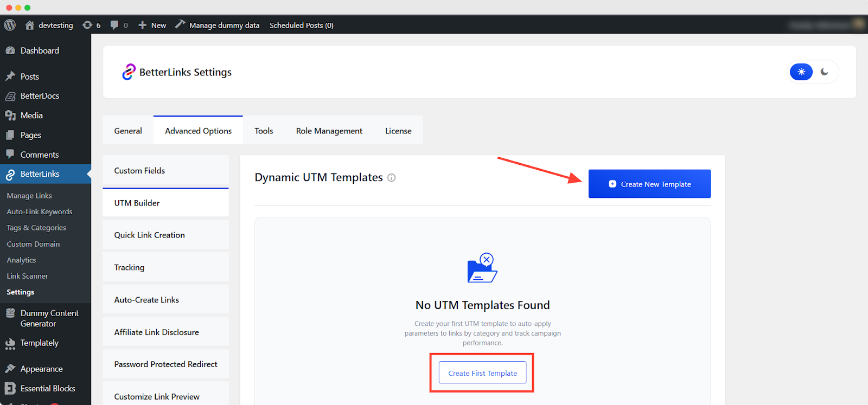Expand the BetterDocs sidebar menu
Viewport: 868px width, 405px height.
pyautogui.click(x=40, y=96)
